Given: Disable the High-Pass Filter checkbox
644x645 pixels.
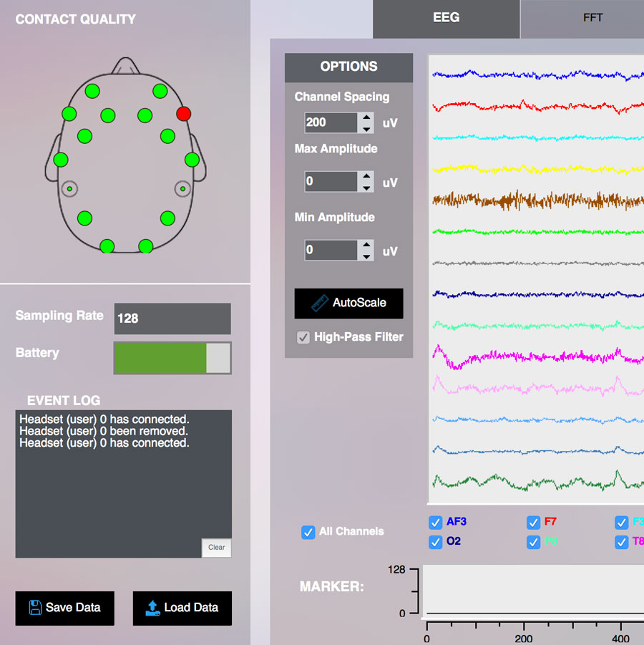Looking at the screenshot, I should pos(303,337).
